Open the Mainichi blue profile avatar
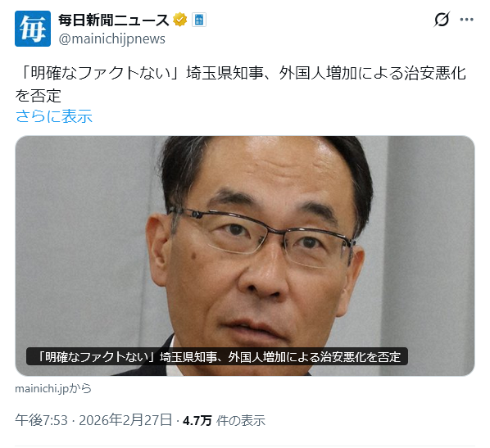The height and width of the screenshot is (448, 490). click(x=33, y=29)
